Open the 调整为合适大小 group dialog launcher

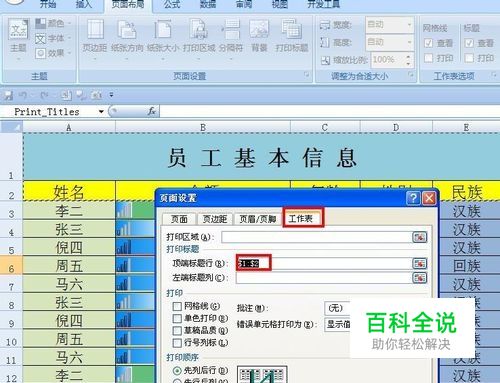pos(411,75)
